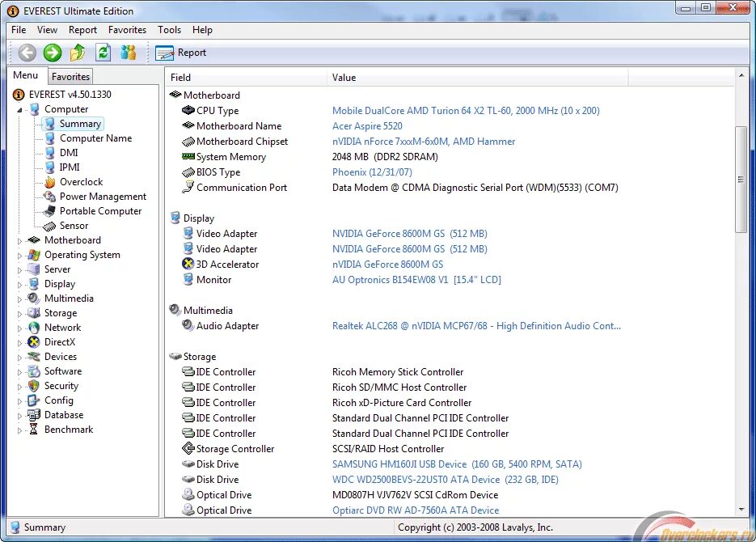Open the Report menu

pyautogui.click(x=82, y=30)
